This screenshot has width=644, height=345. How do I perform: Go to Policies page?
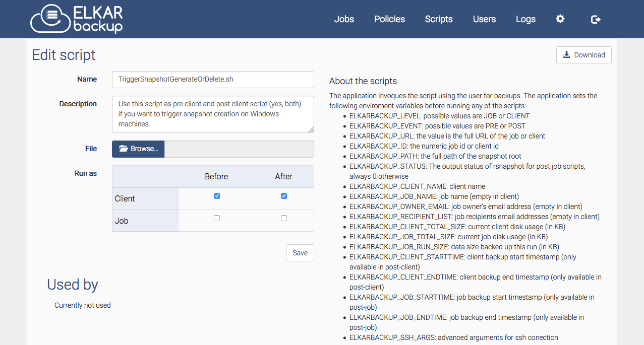389,19
